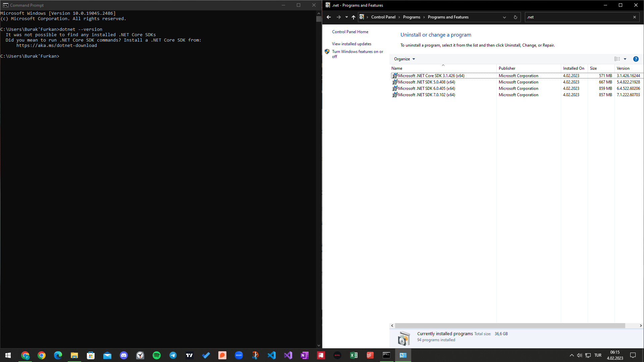This screenshot has height=362, width=644.
Task: Expand the address bar history dropdown
Action: [504, 17]
